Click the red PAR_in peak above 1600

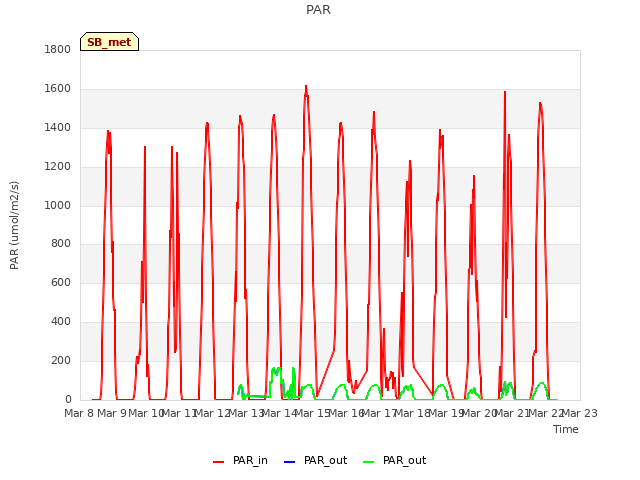pos(306,87)
